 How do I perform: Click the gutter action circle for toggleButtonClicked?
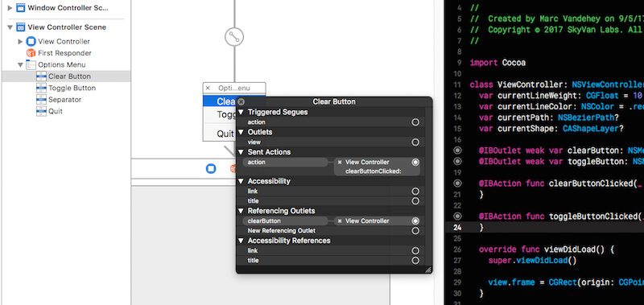click(457, 216)
